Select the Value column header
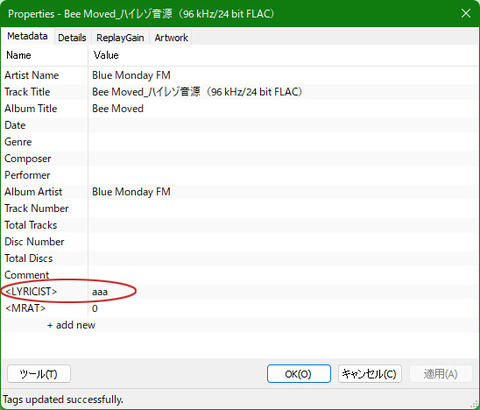The image size is (480, 410). 283,55
